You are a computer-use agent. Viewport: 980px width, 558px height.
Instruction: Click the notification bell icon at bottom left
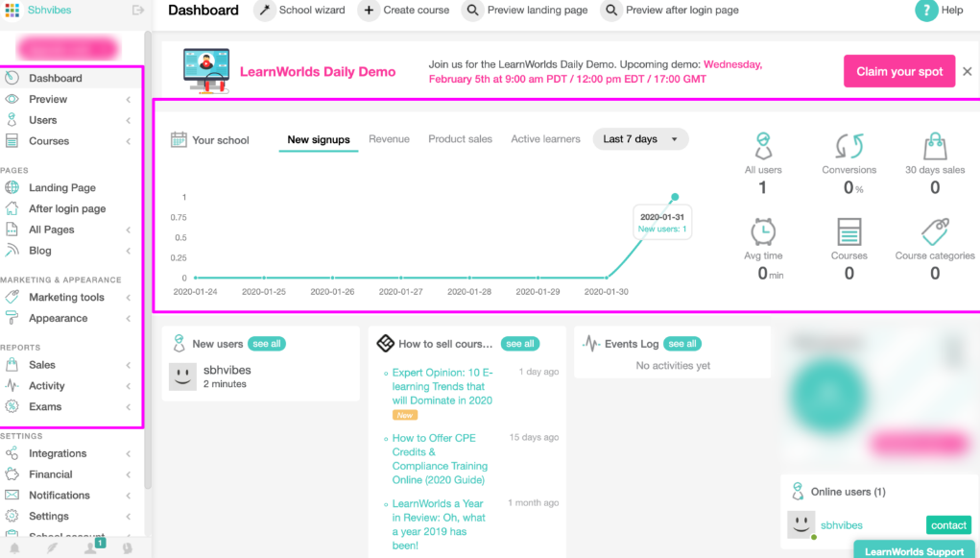coord(14,547)
